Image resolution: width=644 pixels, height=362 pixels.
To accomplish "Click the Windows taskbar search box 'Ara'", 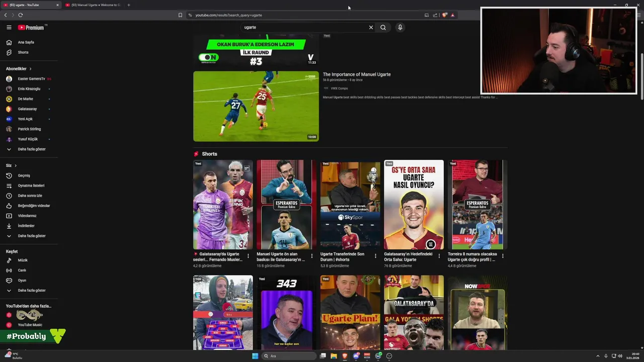I will click(x=289, y=356).
